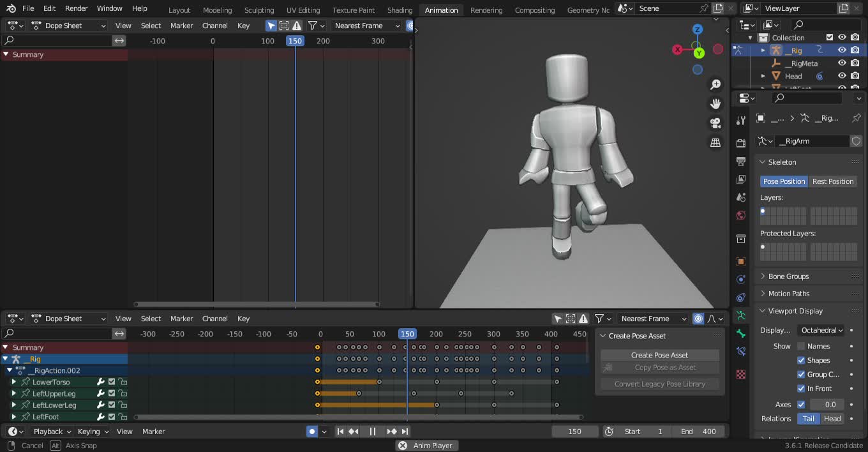Screen dimensions: 868x452
Task: Open the Output properties tab icon
Action: coord(741,161)
